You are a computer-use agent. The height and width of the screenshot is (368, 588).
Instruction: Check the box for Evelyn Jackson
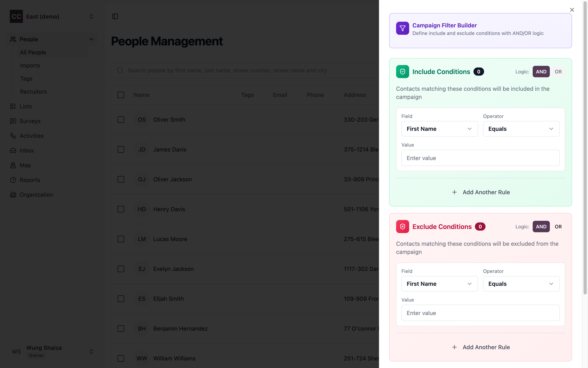[121, 269]
